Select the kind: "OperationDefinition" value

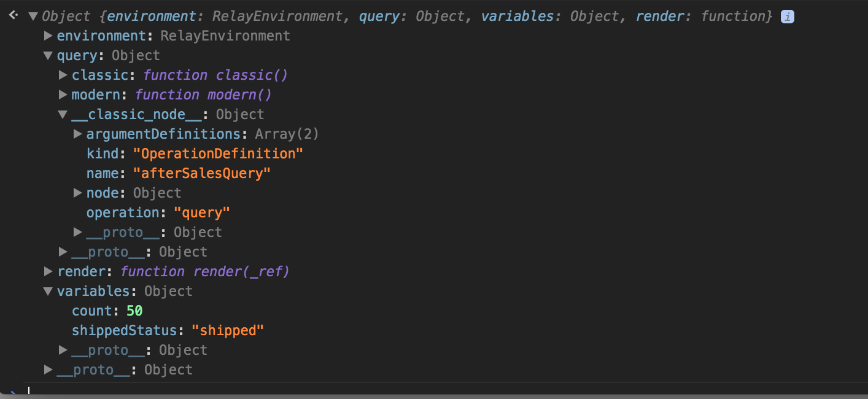point(218,153)
